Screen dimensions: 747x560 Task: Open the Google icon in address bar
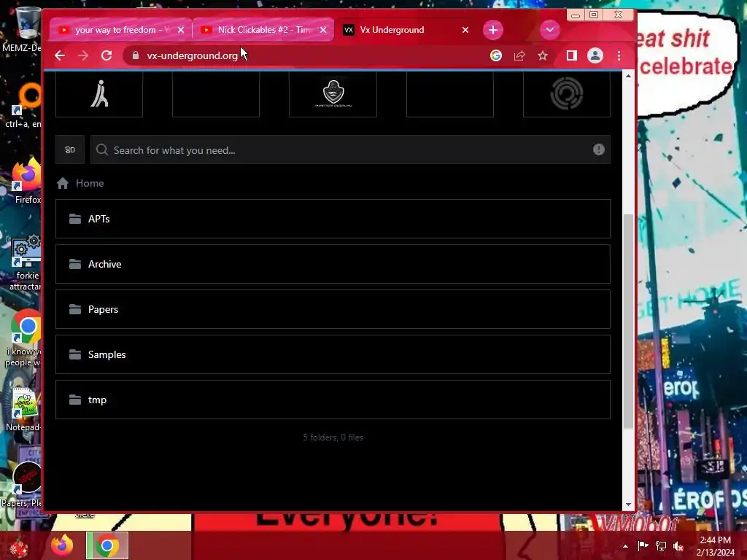(x=496, y=55)
